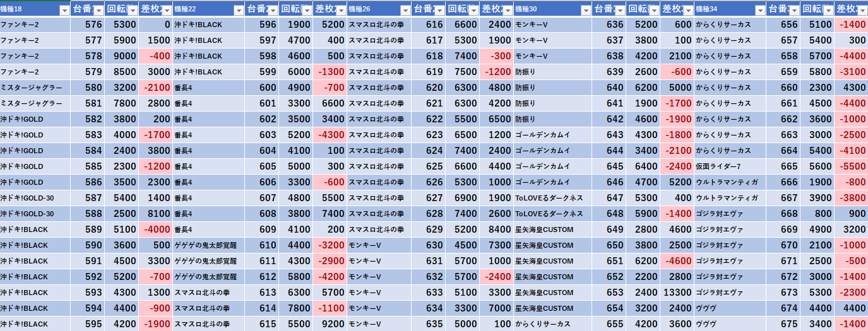Select the 沖ドキ!BLACK cell for machine 596

coord(208,25)
